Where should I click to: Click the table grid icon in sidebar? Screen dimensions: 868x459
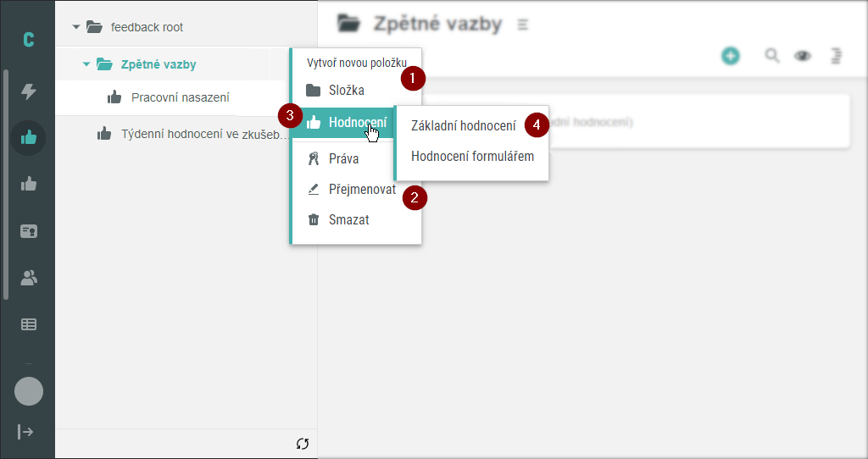[29, 324]
